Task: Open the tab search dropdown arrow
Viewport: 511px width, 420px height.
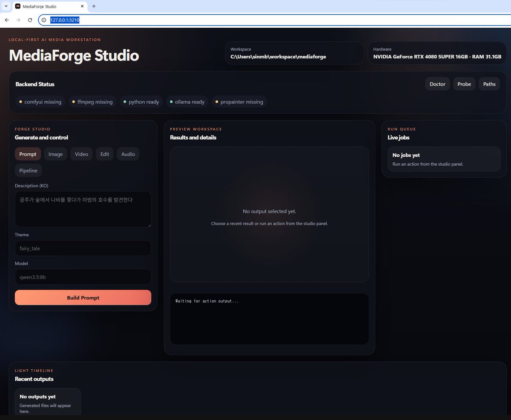Action: pyautogui.click(x=6, y=6)
